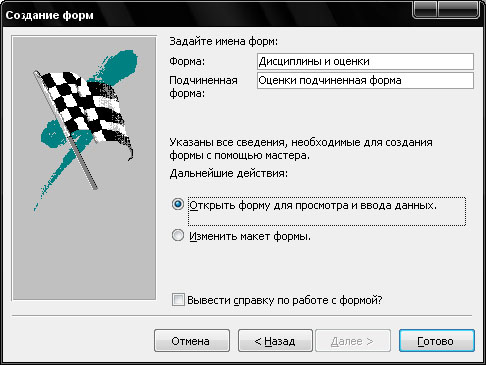Click the Отмена button
Viewport: 486px width, 365px height.
point(192,341)
